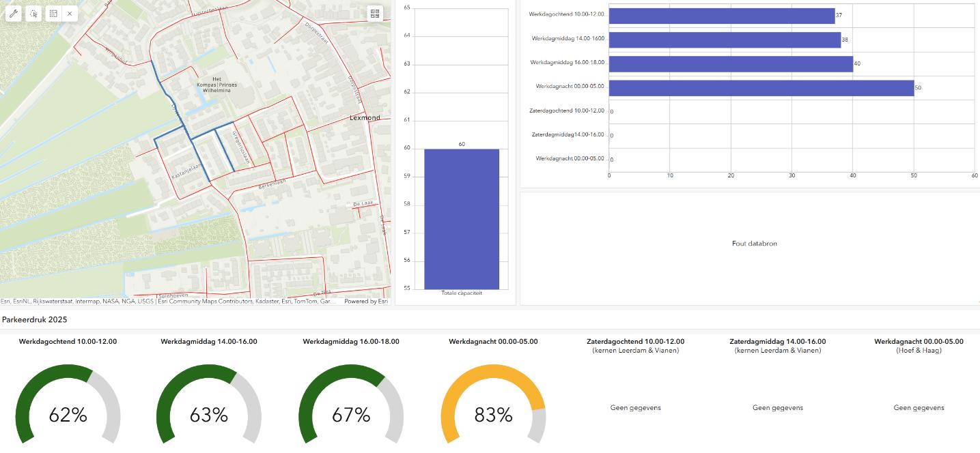Image resolution: width=980 pixels, height=453 pixels.
Task: Click the Werkdagmiddag 16.00-18.00 bar valued 40
Action: click(731, 64)
